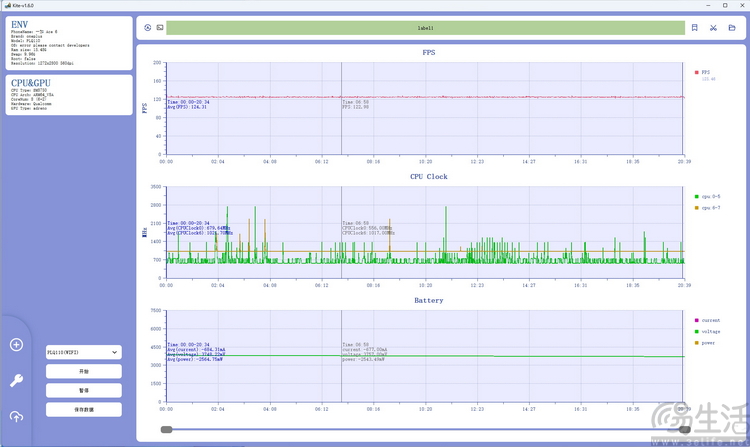Image resolution: width=750 pixels, height=447 pixels.
Task: Click the cloud upload icon
Action: pyautogui.click(x=16, y=416)
